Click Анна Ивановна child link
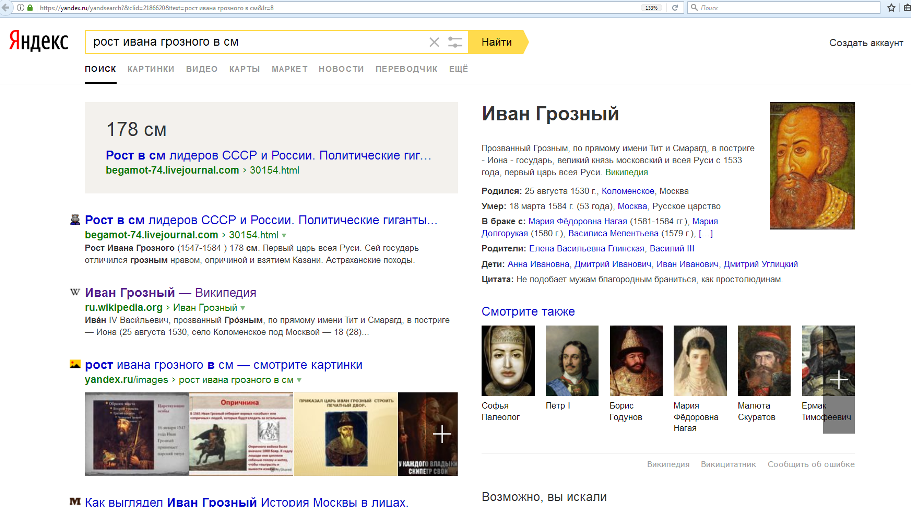 point(539,264)
